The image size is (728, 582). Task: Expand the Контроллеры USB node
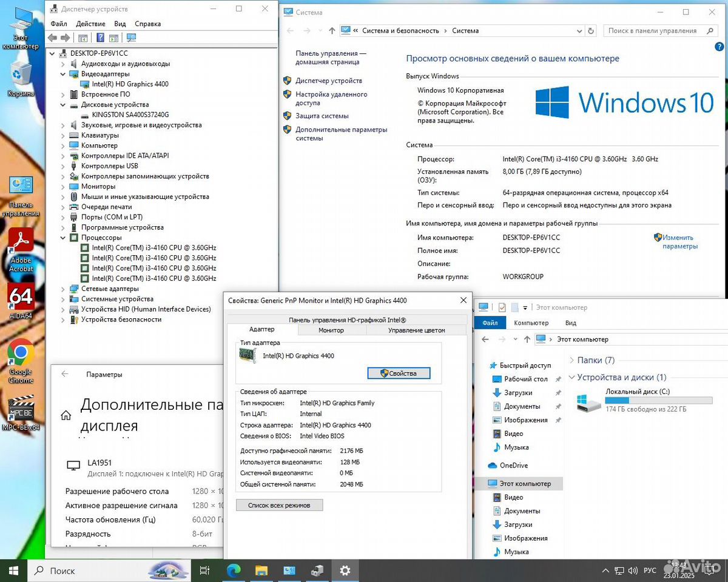click(x=62, y=166)
